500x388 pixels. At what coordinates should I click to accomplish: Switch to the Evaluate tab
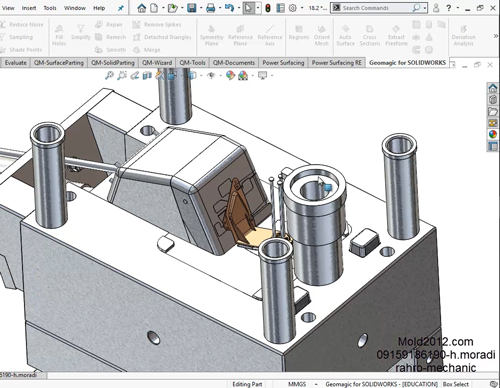click(15, 63)
